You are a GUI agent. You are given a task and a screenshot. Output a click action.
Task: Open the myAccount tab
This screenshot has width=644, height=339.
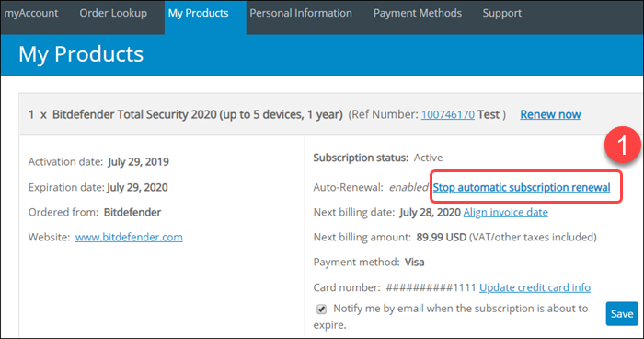(31, 13)
